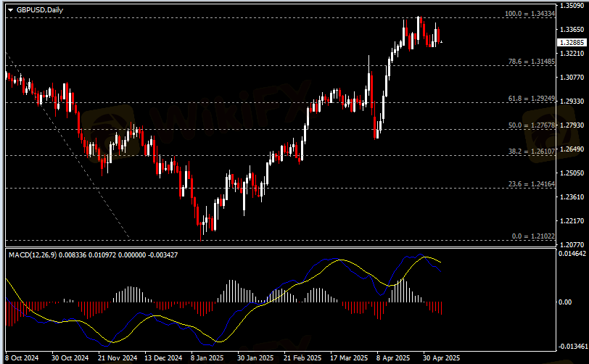This screenshot has height=364, width=589.
Task: Click the current price tag 1.32885
Action: click(572, 43)
